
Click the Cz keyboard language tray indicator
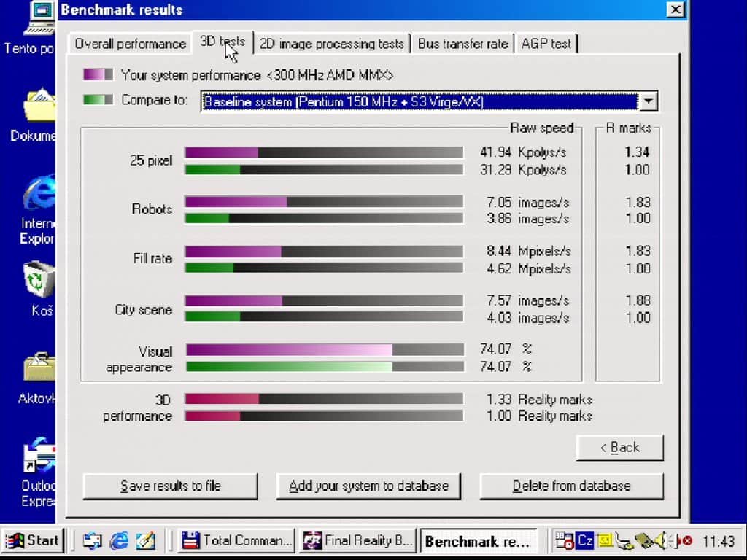584,541
